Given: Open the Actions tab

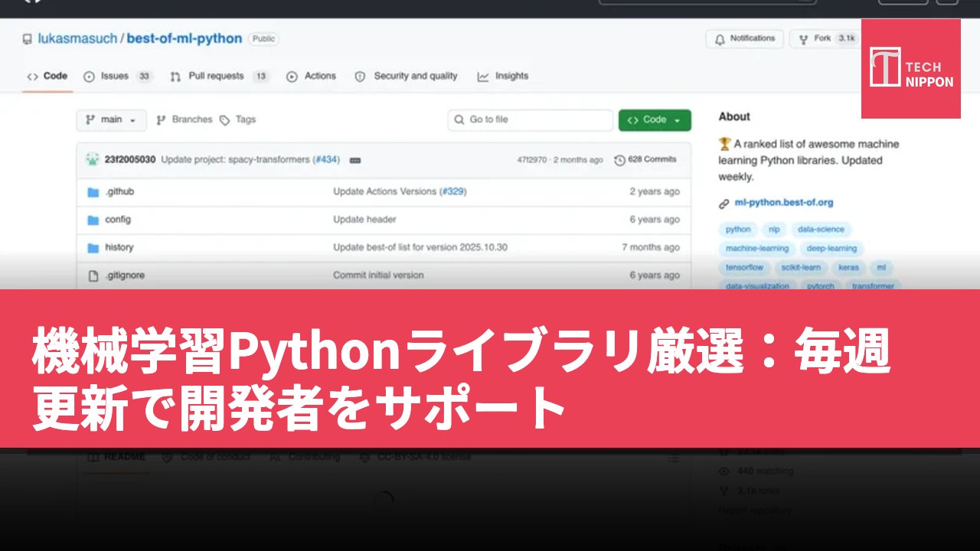Looking at the screenshot, I should (312, 76).
